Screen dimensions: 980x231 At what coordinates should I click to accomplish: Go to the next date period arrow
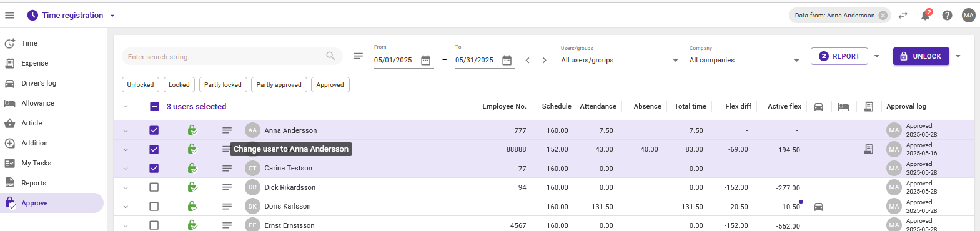coord(544,60)
